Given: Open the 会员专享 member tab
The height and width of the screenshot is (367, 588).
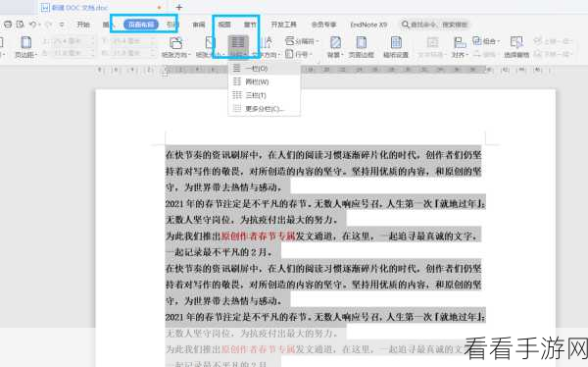Looking at the screenshot, I should tap(323, 25).
